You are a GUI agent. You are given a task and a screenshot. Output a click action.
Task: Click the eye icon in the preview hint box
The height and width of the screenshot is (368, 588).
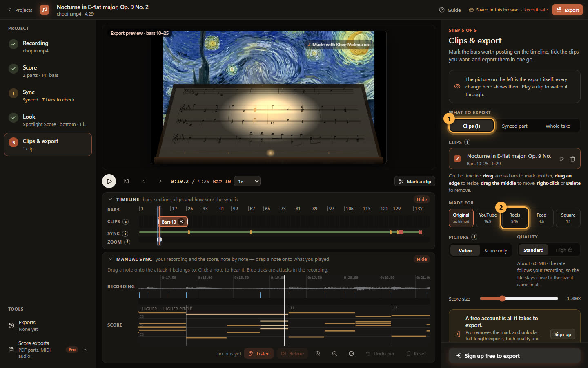coord(457,87)
